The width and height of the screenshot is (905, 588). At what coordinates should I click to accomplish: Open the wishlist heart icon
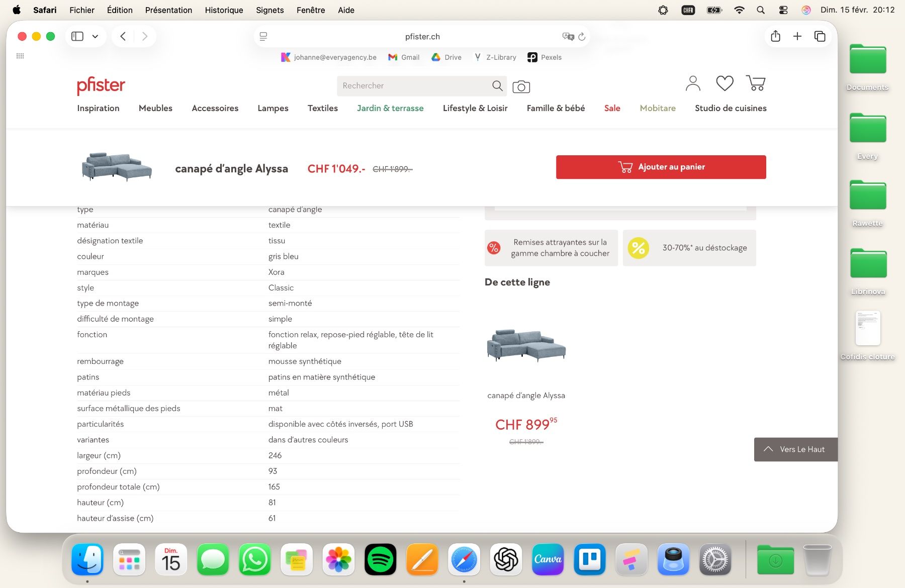pyautogui.click(x=725, y=83)
